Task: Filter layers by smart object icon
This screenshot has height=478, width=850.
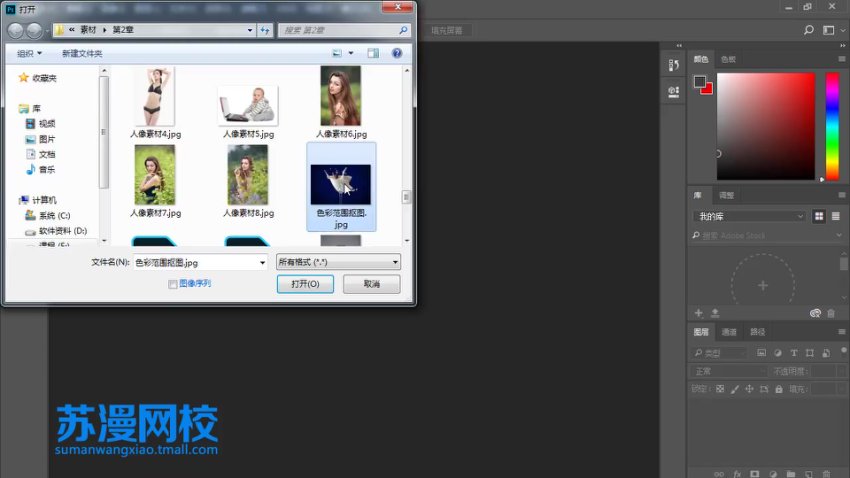Action: (x=826, y=353)
